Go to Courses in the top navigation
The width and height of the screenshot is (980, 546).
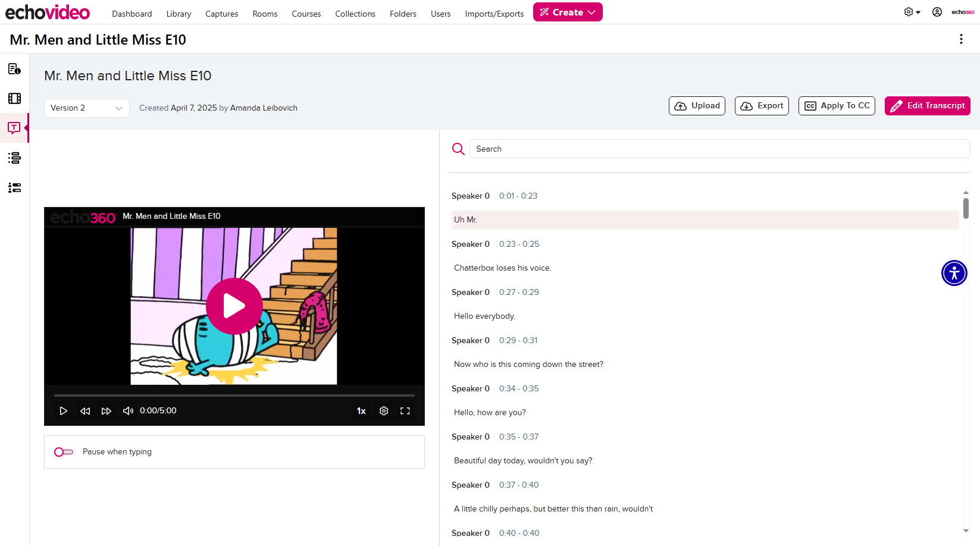click(306, 14)
